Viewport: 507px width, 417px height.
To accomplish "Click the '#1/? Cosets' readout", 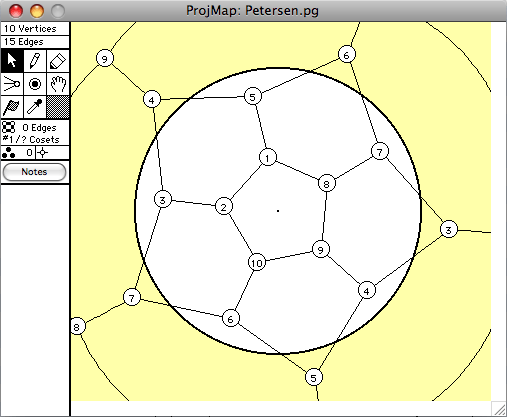I will point(31,139).
